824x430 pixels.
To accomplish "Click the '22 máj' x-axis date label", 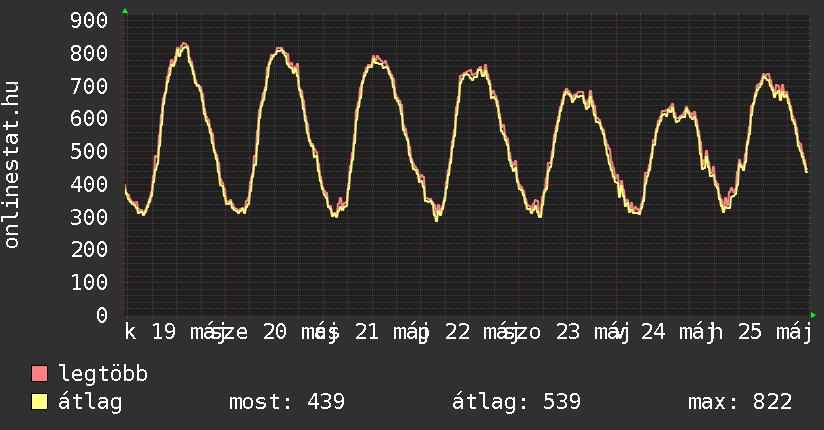I will 482,332.
